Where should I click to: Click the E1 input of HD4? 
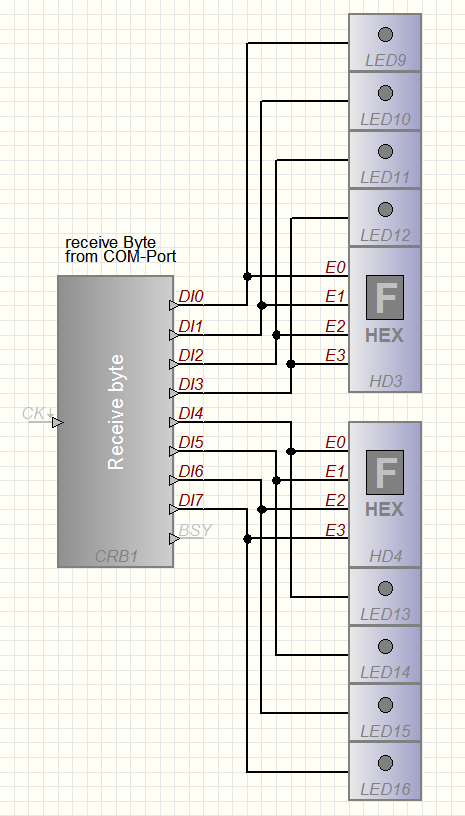pyautogui.click(x=335, y=472)
